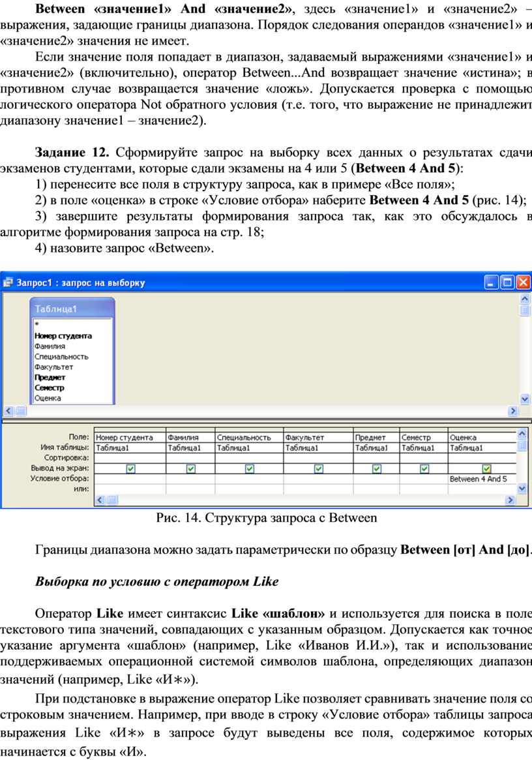
Task: Click the Таблица1 field list title bar
Action: pos(72,309)
